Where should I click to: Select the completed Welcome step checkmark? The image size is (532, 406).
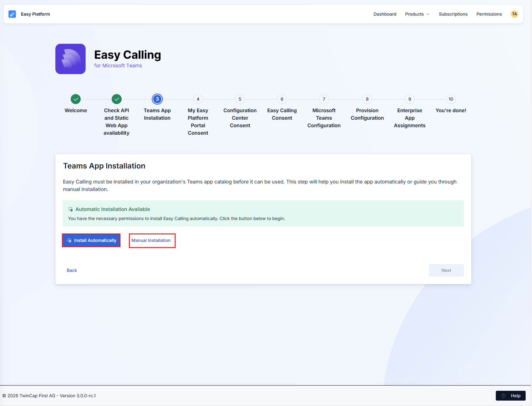pyautogui.click(x=76, y=99)
